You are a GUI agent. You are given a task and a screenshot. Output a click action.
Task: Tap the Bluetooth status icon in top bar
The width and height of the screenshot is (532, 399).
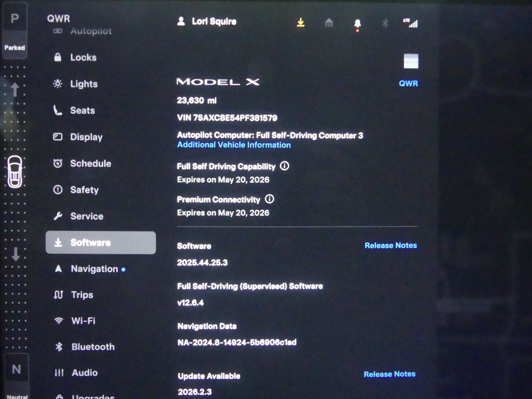(x=385, y=23)
